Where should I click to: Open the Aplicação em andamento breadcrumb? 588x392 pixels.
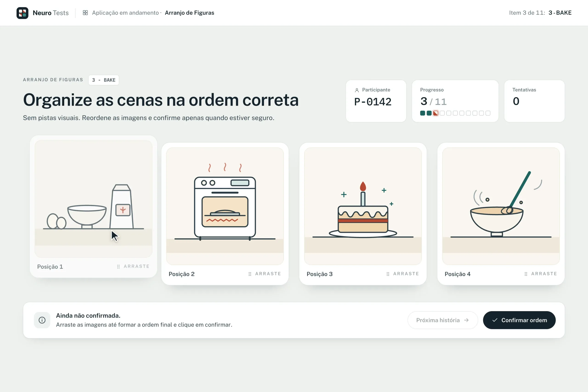[125, 13]
